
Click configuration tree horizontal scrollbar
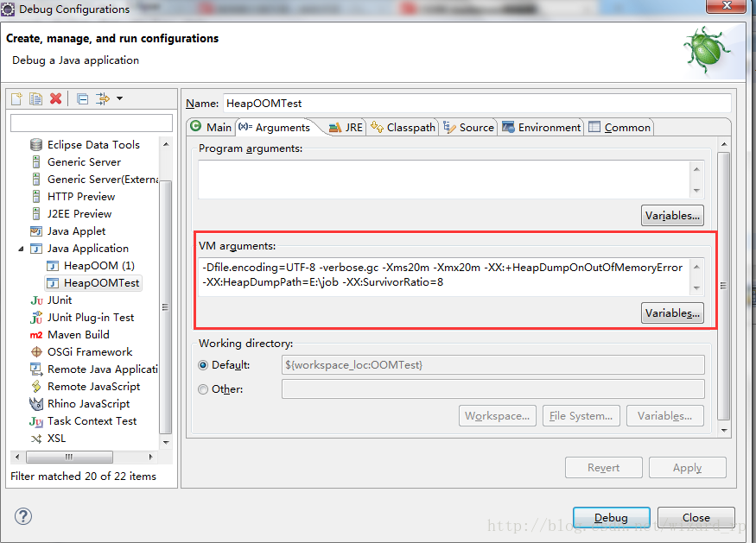[69, 457]
